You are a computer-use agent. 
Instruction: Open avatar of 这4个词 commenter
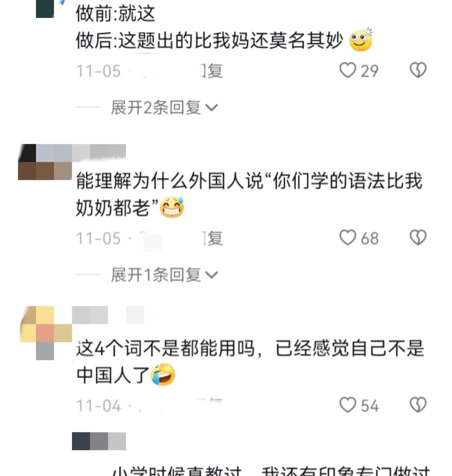pos(46,333)
